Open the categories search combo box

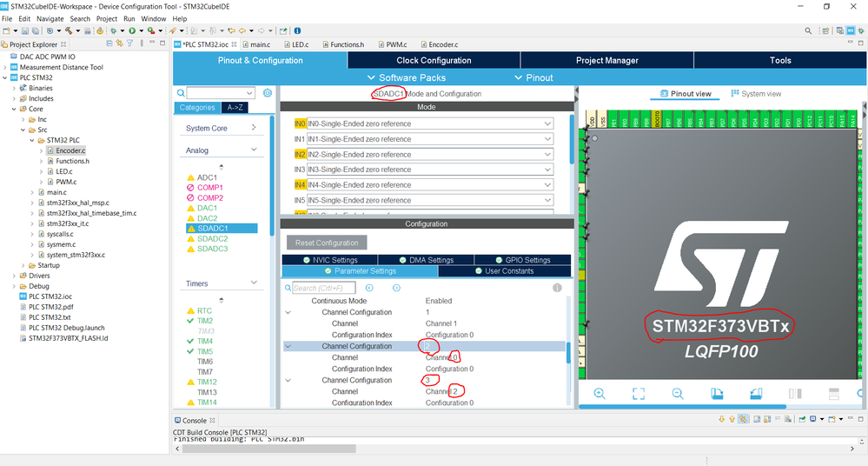221,93
